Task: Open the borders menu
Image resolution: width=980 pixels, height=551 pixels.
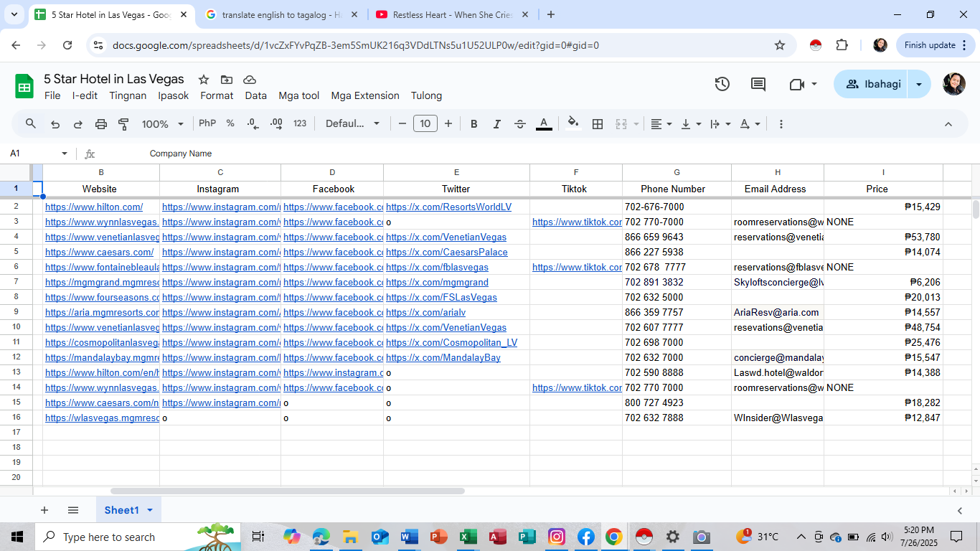Action: point(598,124)
